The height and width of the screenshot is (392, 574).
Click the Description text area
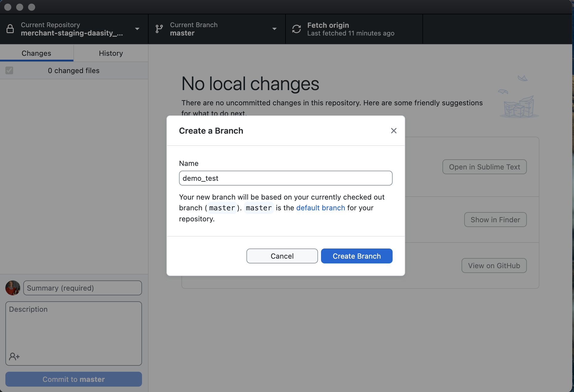point(73,328)
